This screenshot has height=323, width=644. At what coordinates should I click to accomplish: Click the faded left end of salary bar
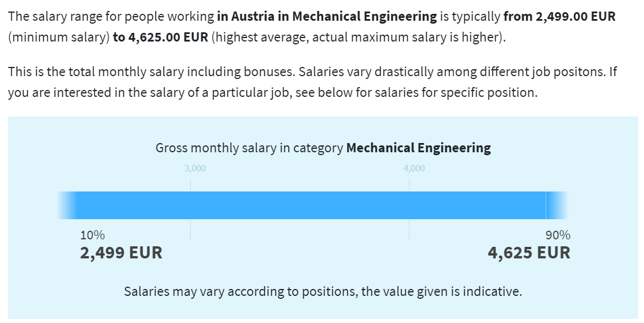tap(67, 205)
